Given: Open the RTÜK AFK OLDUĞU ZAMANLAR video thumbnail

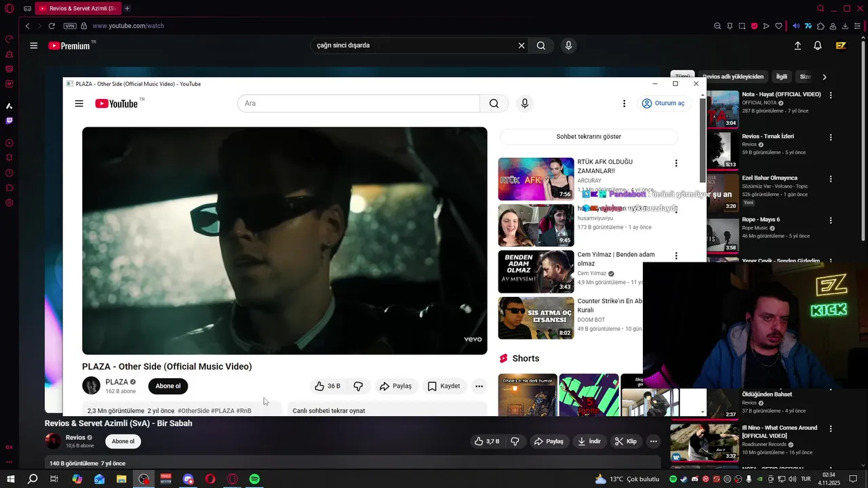Looking at the screenshot, I should (x=536, y=179).
